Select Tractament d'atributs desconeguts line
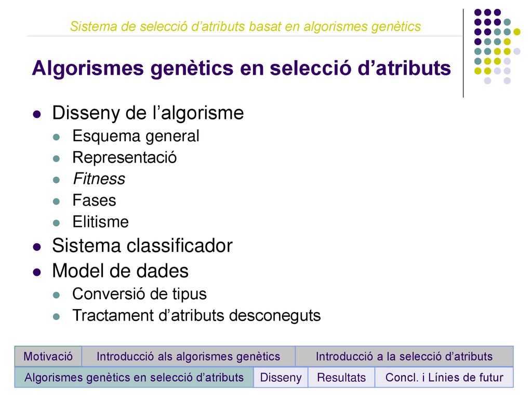 196,315
